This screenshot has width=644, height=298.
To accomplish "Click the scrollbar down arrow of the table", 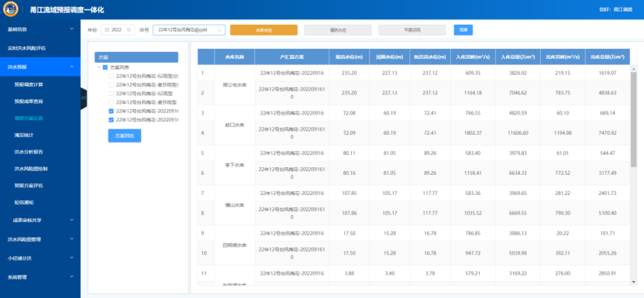I will 634,282.
